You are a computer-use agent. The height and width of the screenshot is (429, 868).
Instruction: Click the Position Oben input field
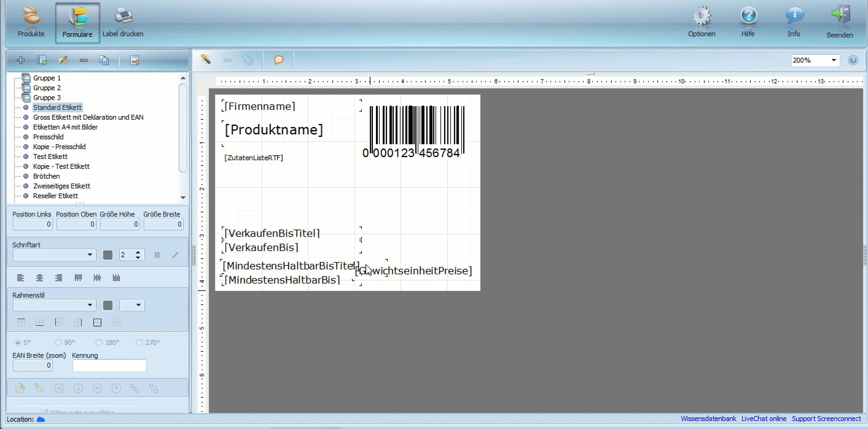76,224
